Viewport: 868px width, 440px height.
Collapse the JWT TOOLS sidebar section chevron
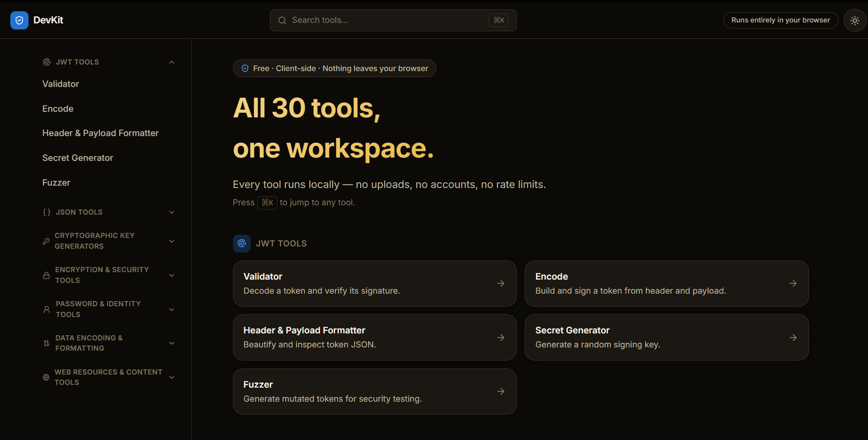point(172,62)
